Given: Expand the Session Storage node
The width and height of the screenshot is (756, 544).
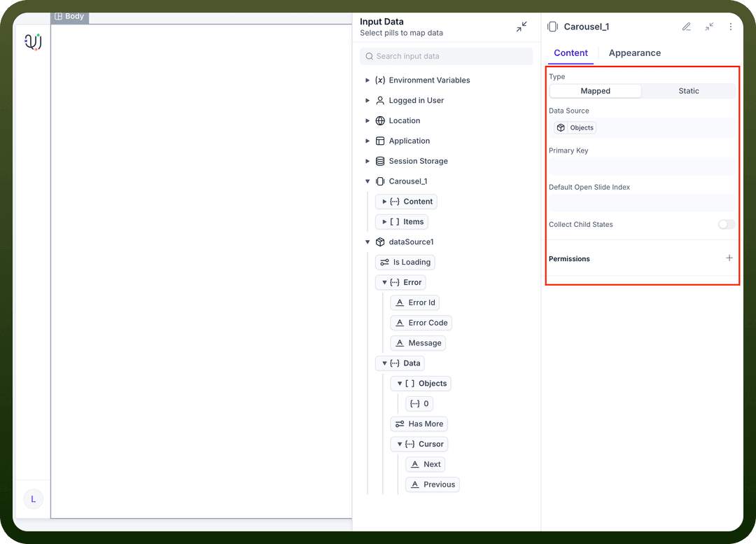Looking at the screenshot, I should 367,161.
